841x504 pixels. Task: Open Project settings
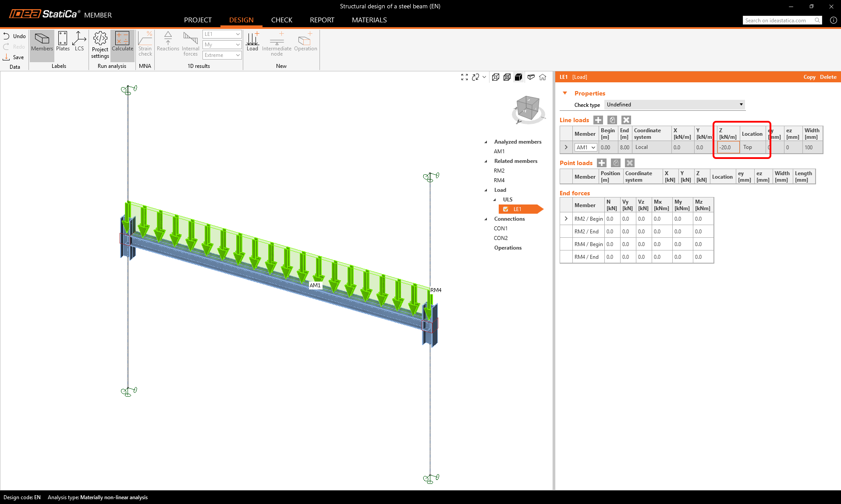[100, 45]
